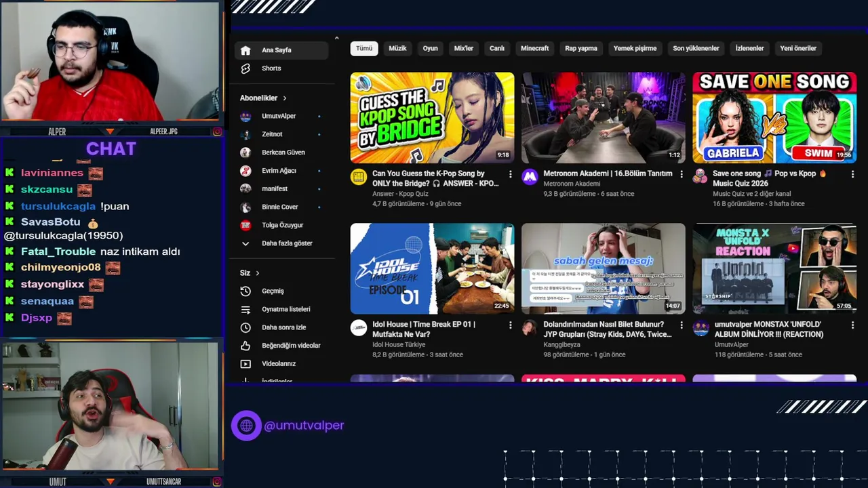
Task: Open the Geçmiş history icon
Action: [245, 291]
